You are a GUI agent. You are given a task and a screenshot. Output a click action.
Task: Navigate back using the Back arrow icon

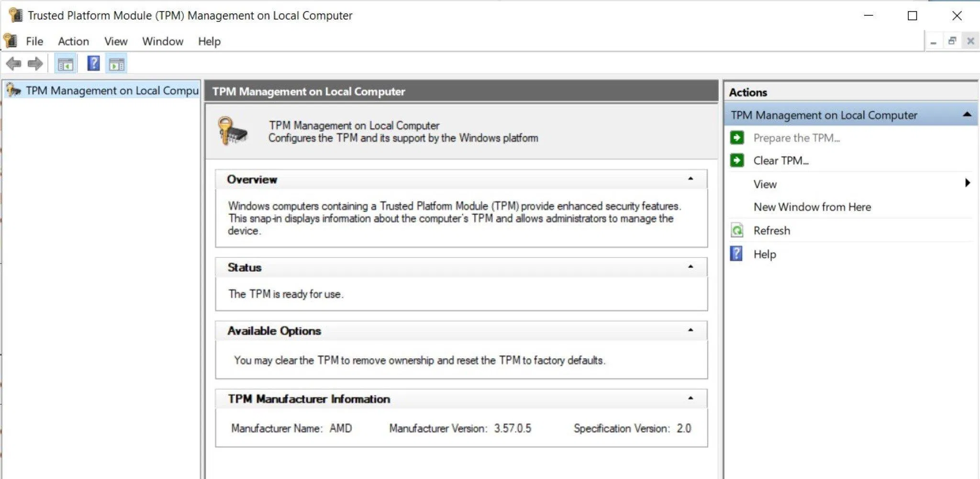14,63
